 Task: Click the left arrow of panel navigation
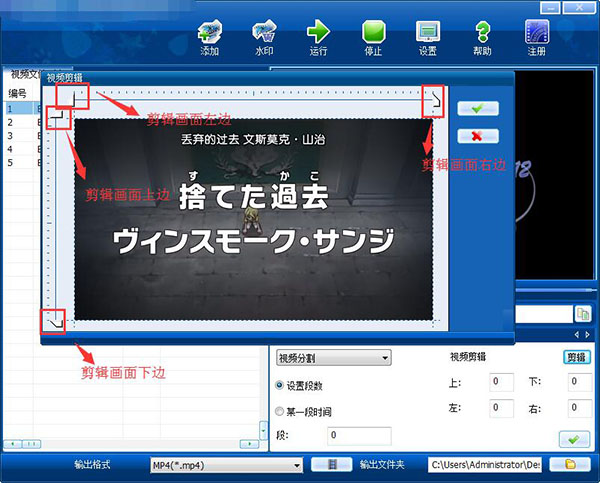(577, 335)
